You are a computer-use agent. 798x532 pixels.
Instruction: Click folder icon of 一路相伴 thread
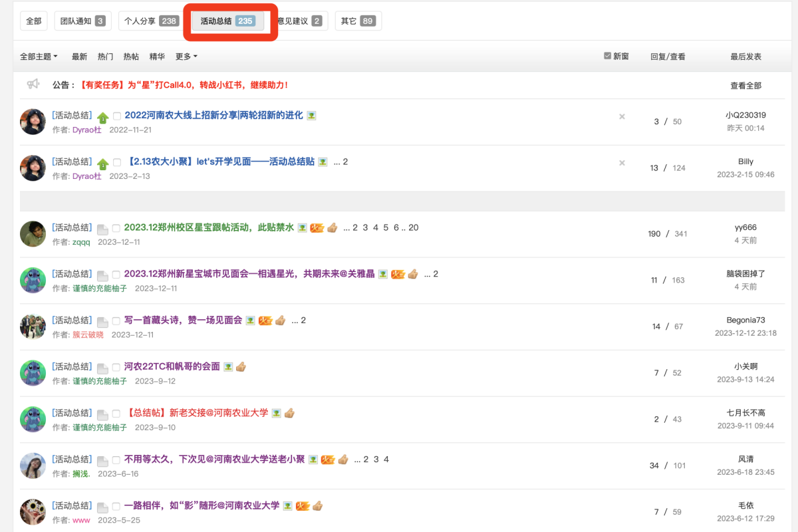point(102,508)
